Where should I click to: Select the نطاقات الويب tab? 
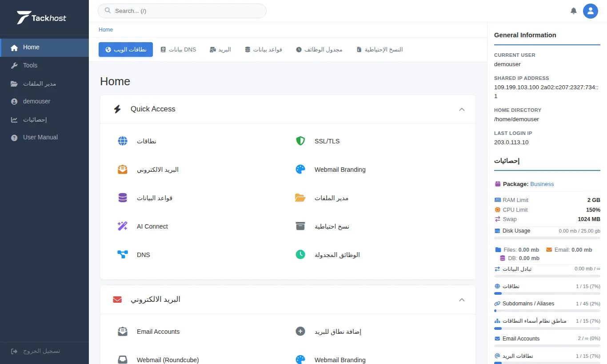click(x=126, y=50)
